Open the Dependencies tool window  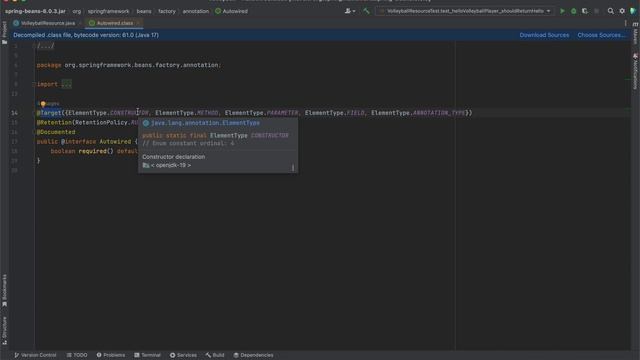click(x=253, y=355)
